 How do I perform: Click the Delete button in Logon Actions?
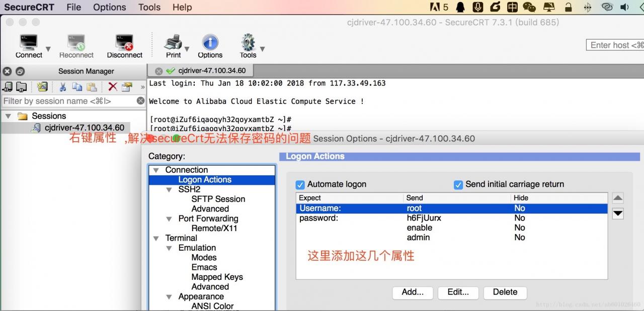pyautogui.click(x=505, y=292)
